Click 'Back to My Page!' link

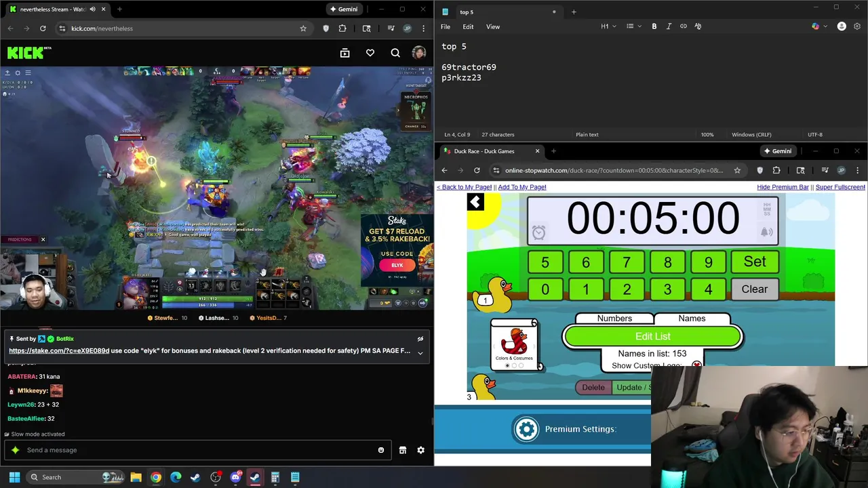coord(464,187)
